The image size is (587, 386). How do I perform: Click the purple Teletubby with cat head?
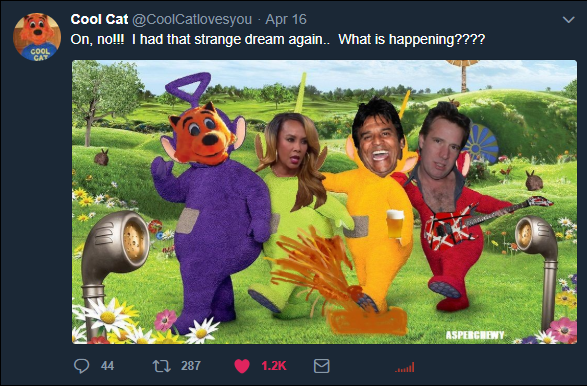click(210, 202)
